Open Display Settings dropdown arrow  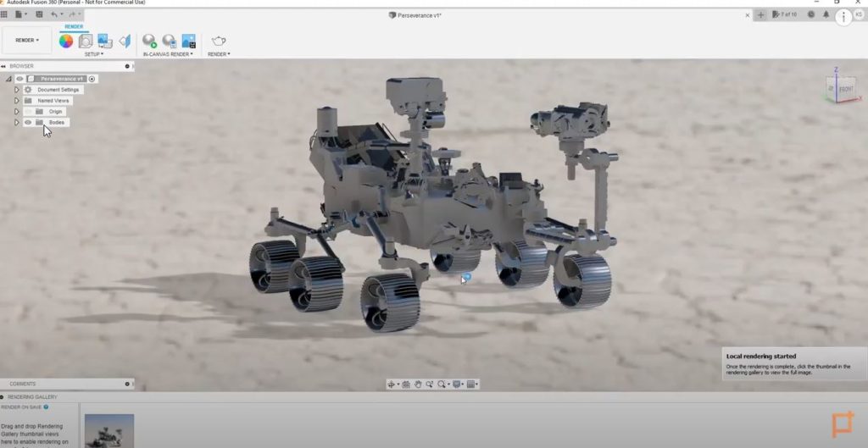click(462, 384)
